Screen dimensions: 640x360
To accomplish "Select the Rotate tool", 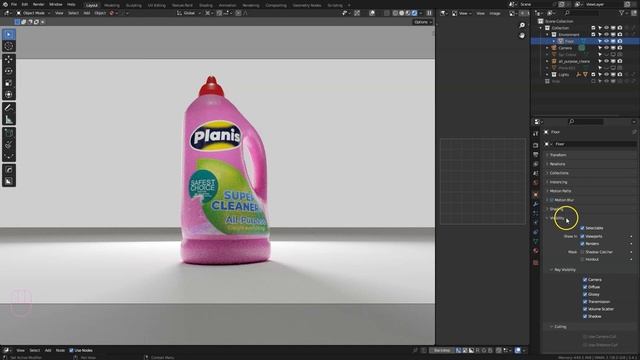I will point(9,71).
